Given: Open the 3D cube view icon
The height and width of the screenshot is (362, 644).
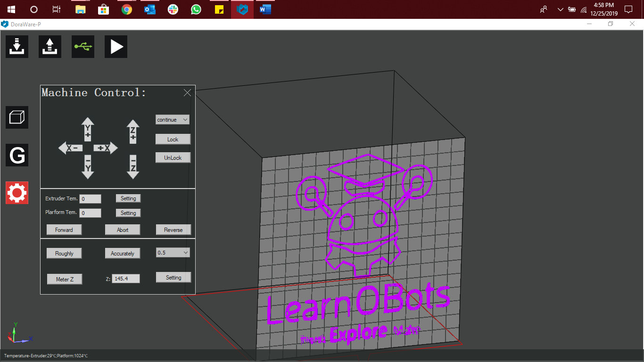Looking at the screenshot, I should (x=17, y=117).
